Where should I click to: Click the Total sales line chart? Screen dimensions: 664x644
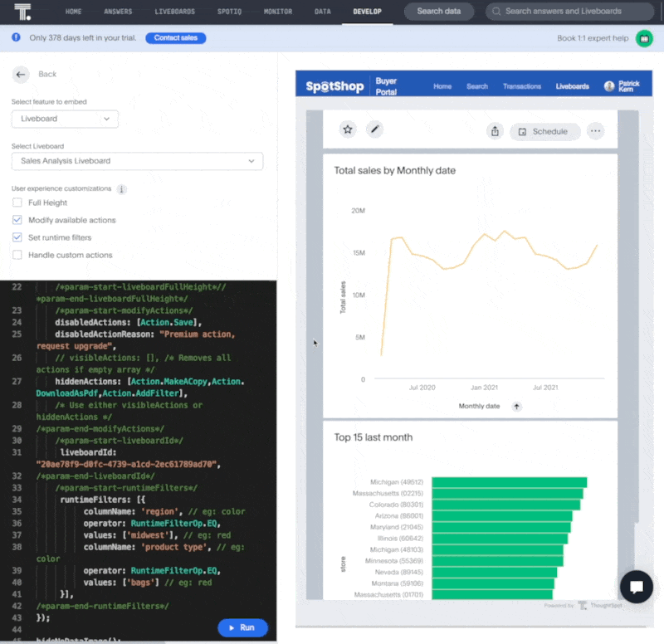pos(489,292)
